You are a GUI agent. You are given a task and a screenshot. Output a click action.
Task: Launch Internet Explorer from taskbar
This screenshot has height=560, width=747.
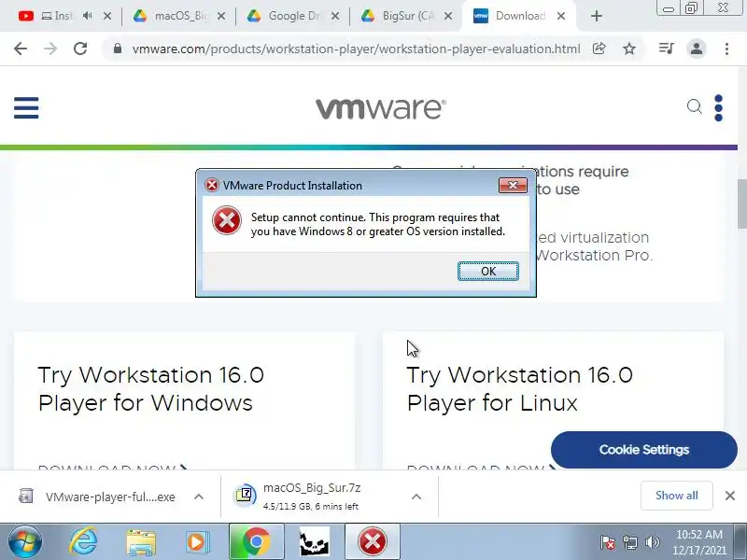point(83,542)
